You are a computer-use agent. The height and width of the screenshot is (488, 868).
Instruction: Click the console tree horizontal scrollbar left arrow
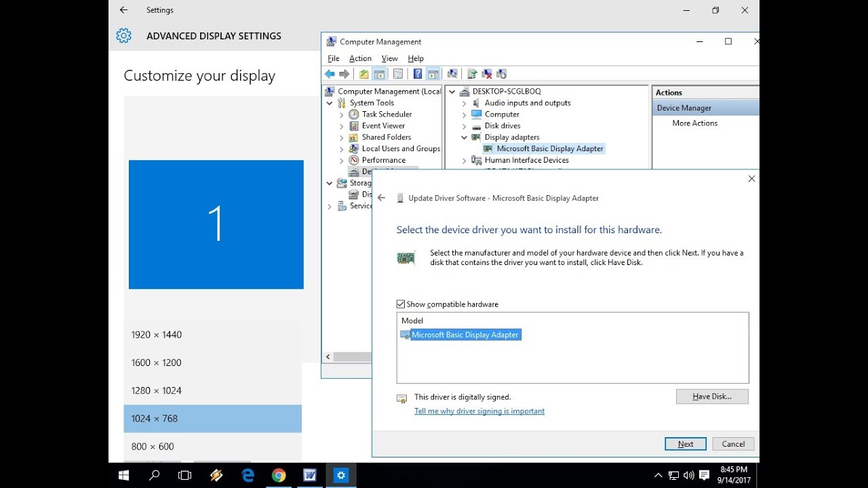328,357
